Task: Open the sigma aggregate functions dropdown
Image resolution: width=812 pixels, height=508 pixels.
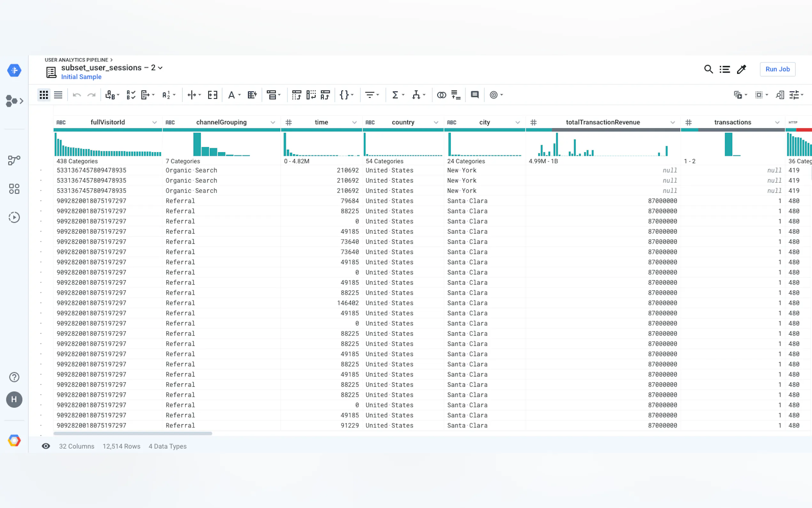Action: click(398, 95)
